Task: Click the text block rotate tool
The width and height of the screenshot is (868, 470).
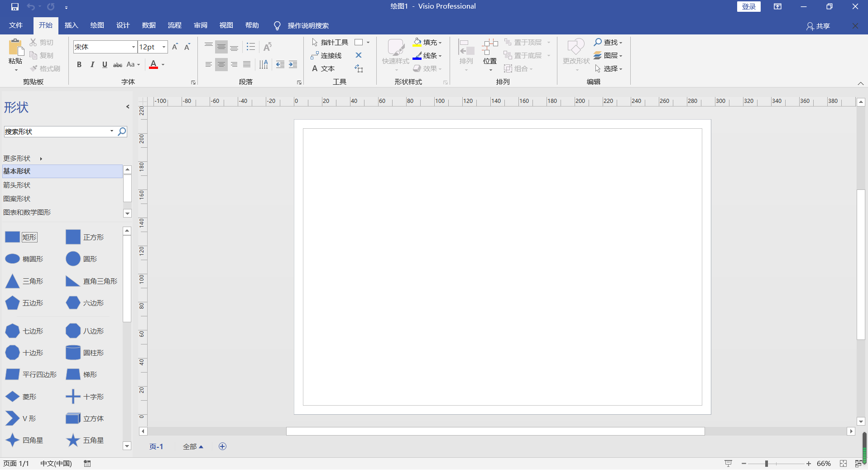Action: (359, 68)
